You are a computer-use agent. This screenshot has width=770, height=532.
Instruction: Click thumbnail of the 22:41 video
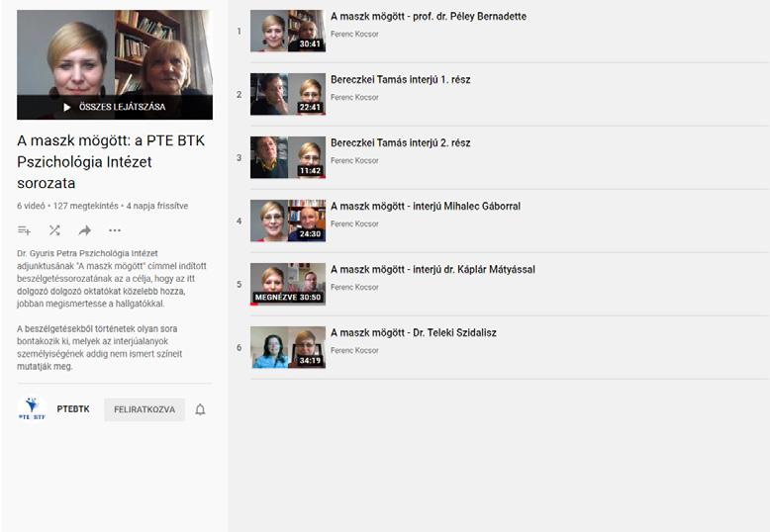288,94
